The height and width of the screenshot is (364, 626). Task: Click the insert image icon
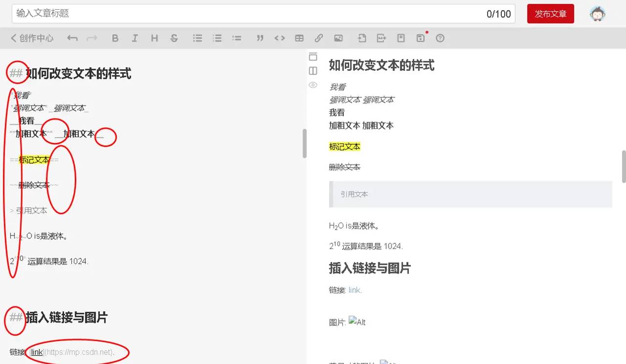tap(338, 38)
